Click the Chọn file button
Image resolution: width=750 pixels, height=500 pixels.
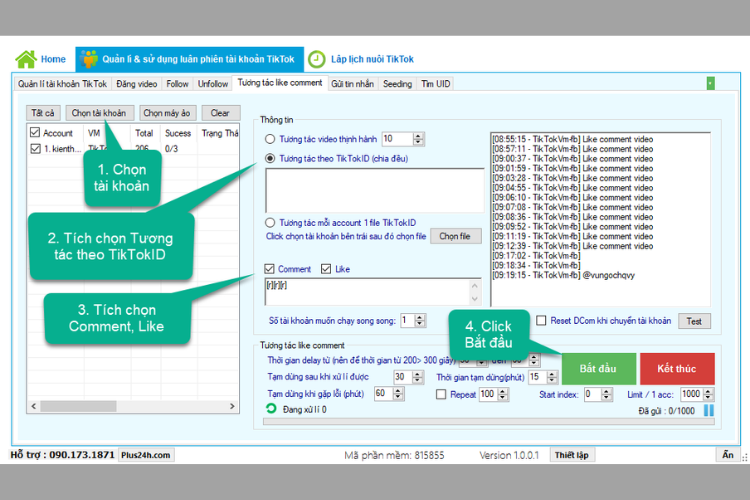[x=455, y=236]
